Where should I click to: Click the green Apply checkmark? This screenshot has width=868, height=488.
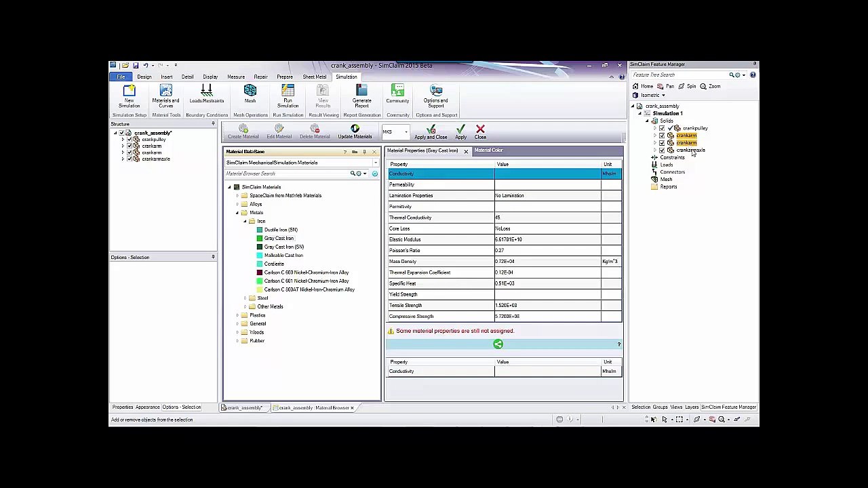tap(460, 128)
